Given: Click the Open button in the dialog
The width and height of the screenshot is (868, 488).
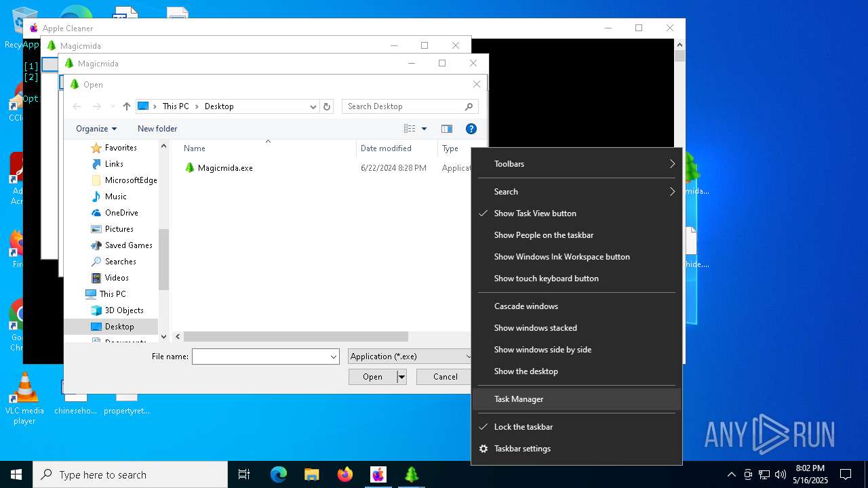Looking at the screenshot, I should 372,377.
